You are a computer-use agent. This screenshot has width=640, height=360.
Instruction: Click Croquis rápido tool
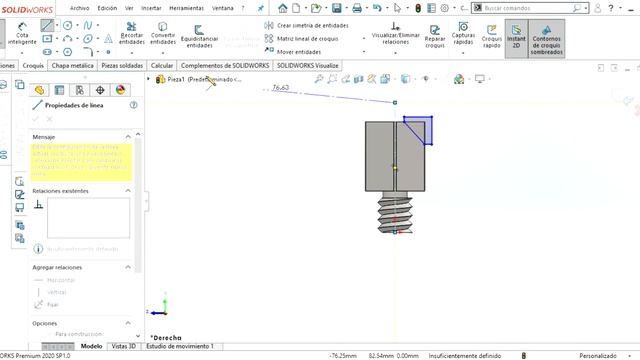coord(491,36)
